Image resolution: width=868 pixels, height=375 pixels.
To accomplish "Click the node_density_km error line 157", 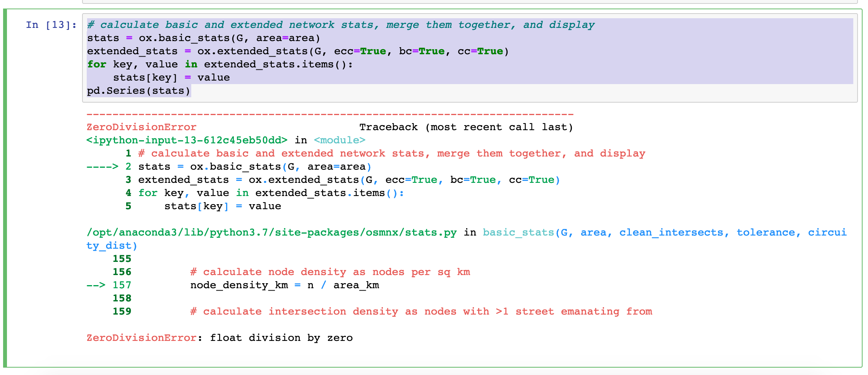I will coord(284,285).
